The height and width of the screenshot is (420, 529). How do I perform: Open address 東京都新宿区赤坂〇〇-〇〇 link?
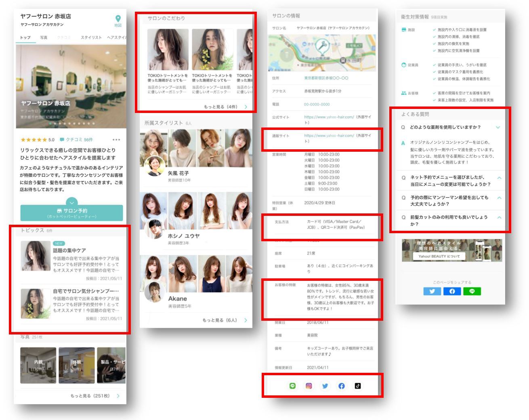326,78
